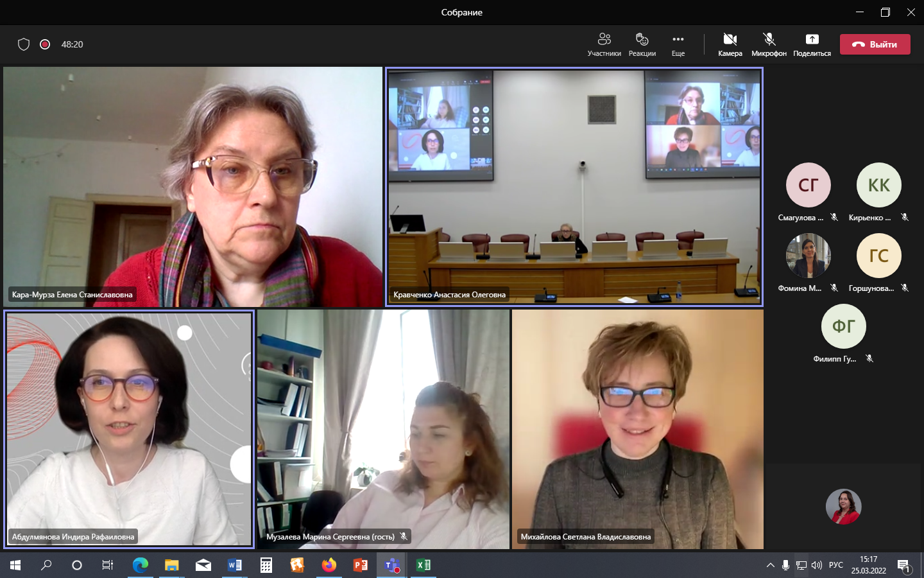Click the shield security icon
Viewport: 924px width, 578px height.
pos(24,44)
